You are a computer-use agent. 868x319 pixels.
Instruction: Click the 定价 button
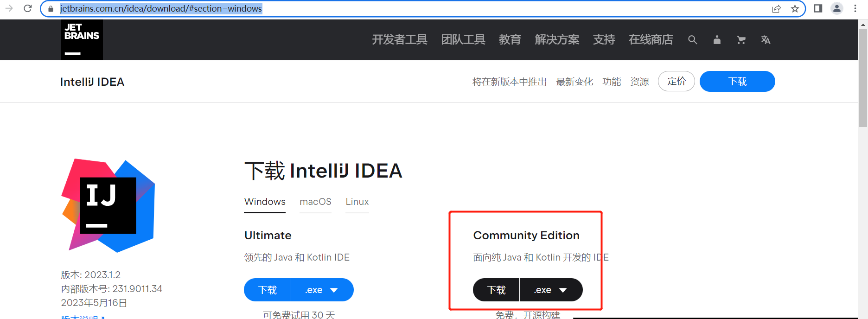click(676, 81)
